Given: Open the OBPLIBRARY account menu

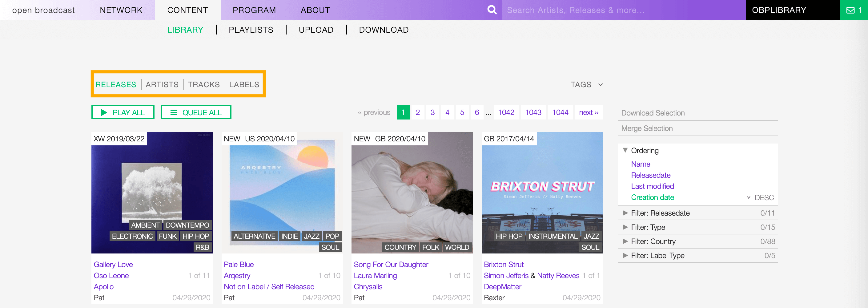Looking at the screenshot, I should (x=793, y=10).
